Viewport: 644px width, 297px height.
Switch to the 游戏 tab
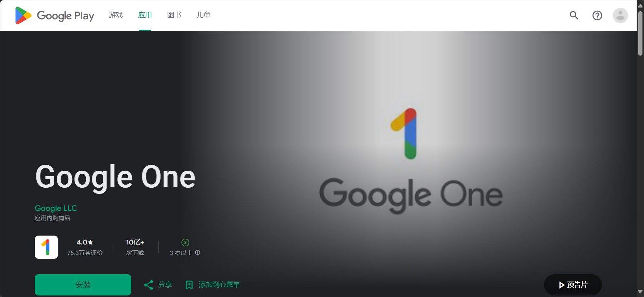point(116,15)
